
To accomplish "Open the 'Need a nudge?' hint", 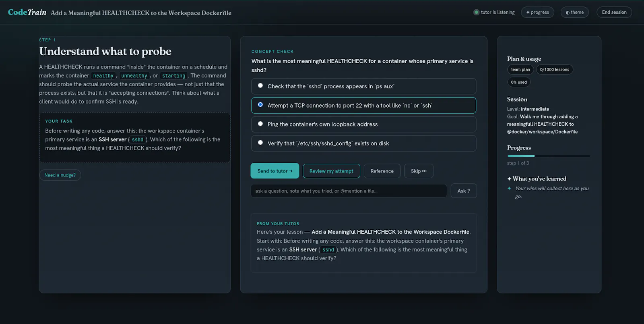I will (x=60, y=175).
